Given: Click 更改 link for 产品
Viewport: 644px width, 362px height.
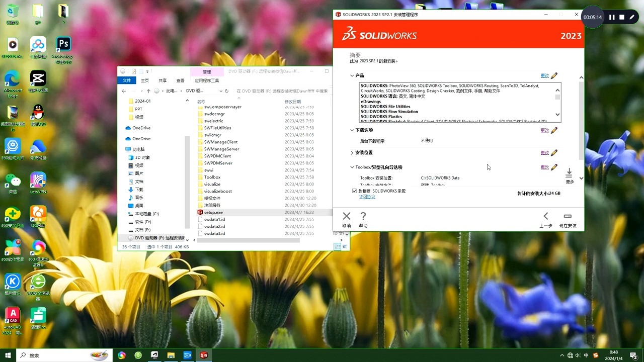Looking at the screenshot, I should point(545,76).
